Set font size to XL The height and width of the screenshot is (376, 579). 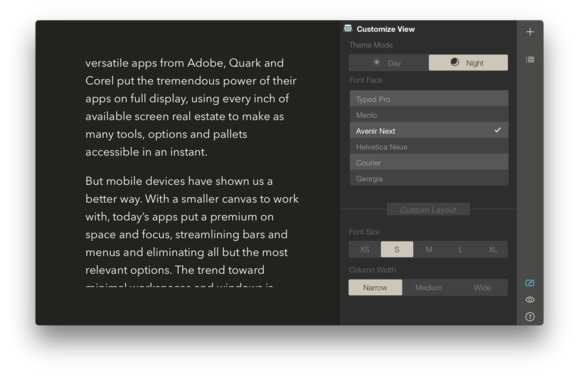[492, 249]
